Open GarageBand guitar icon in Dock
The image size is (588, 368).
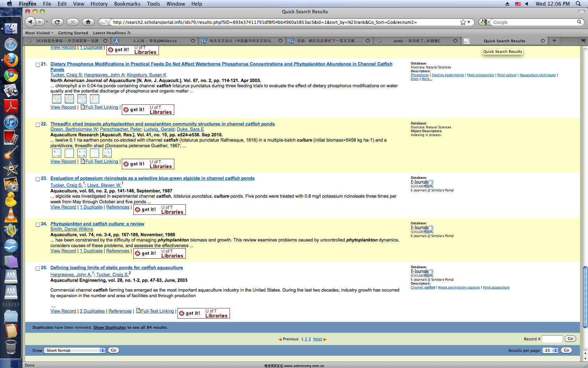[x=11, y=153]
